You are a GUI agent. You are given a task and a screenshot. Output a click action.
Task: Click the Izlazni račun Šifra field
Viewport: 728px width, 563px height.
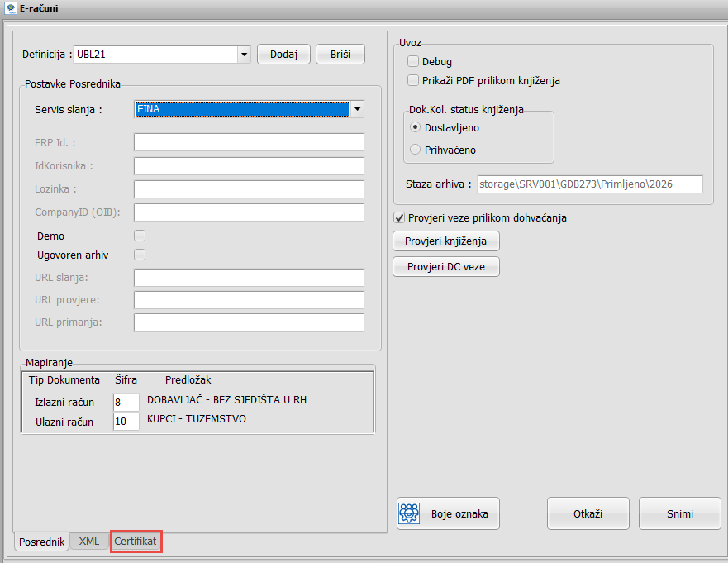126,402
